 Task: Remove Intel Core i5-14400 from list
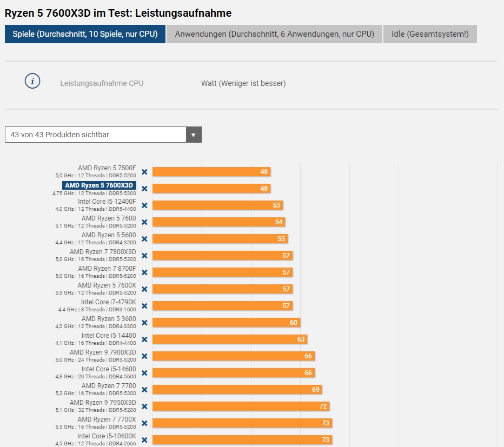click(144, 339)
